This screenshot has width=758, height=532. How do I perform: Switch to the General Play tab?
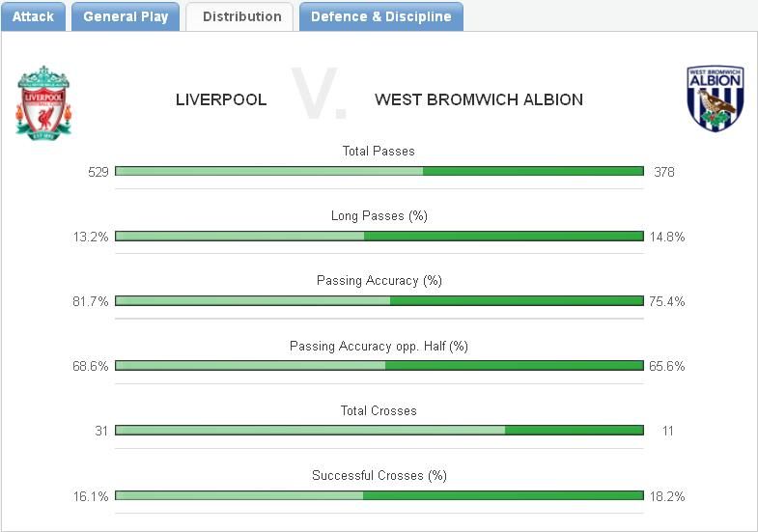(126, 16)
